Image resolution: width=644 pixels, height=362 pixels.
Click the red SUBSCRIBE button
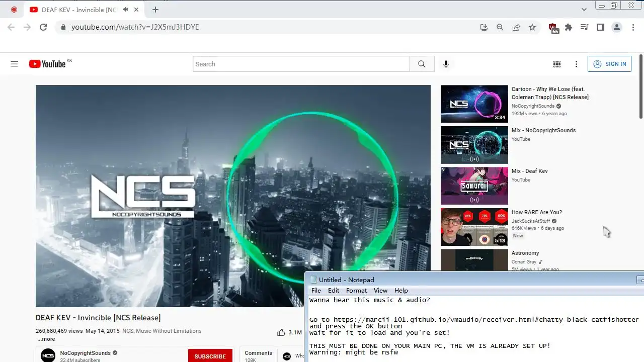click(210, 356)
